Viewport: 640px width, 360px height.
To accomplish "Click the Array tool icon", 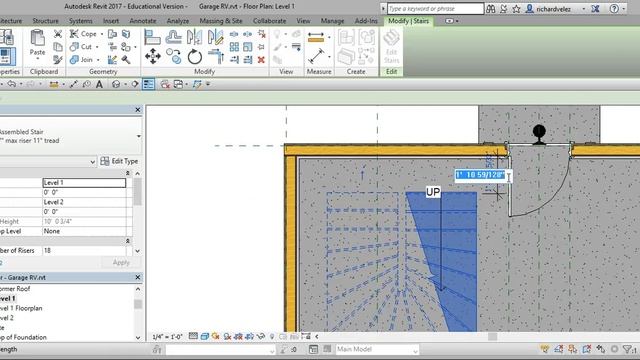I will 234,47.
